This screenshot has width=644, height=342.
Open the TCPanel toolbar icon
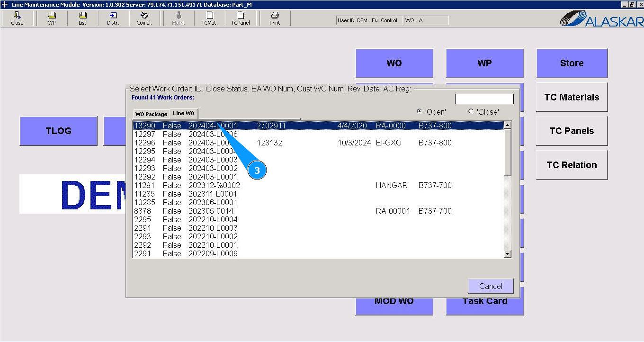(x=240, y=18)
